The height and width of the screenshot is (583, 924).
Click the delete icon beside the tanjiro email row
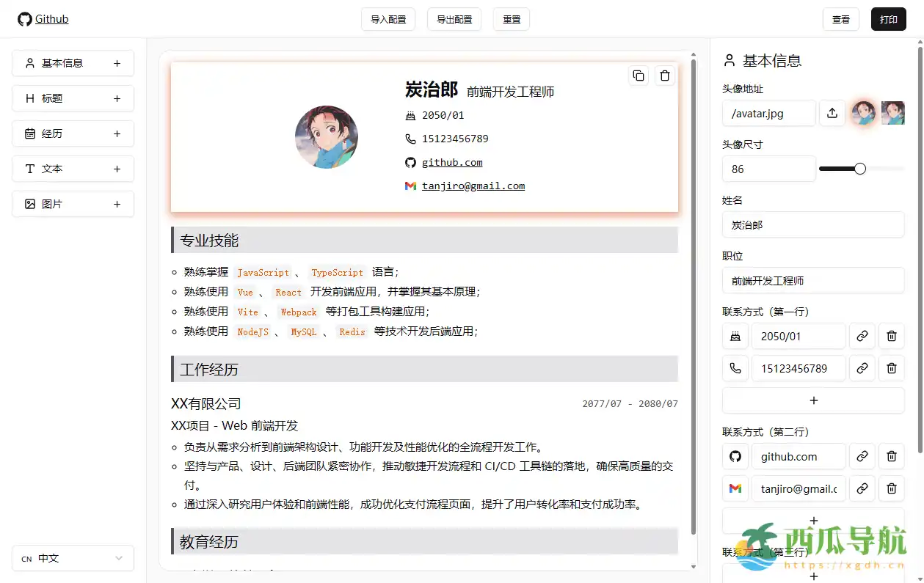pyautogui.click(x=891, y=488)
